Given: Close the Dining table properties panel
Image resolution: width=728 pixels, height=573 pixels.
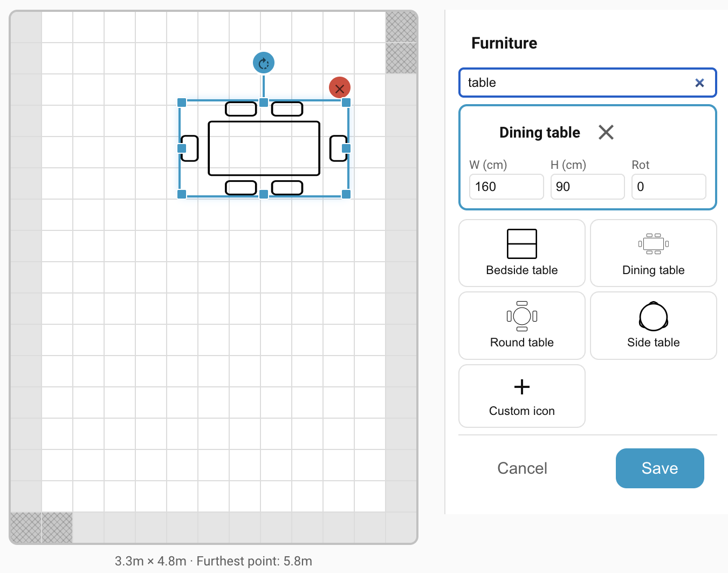Looking at the screenshot, I should tap(606, 132).
